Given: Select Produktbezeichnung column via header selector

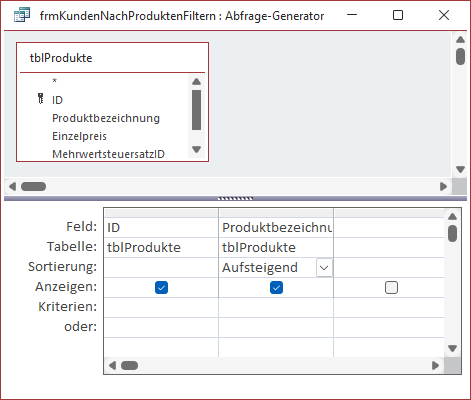Looking at the screenshot, I should [276, 213].
